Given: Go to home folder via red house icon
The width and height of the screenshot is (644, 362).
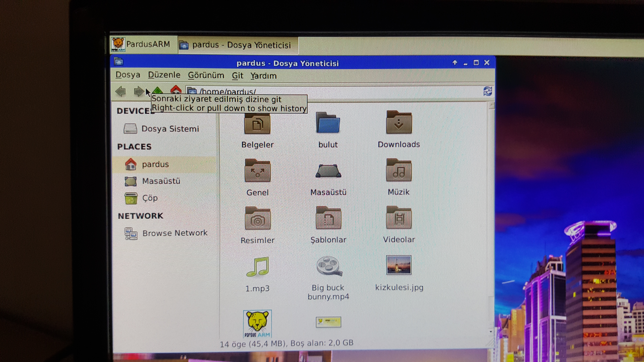Looking at the screenshot, I should point(176,90).
